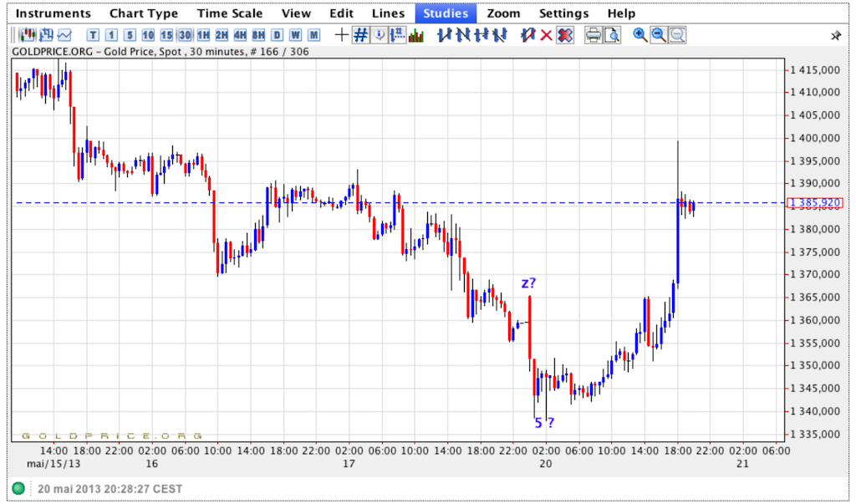The width and height of the screenshot is (856, 504).
Task: Select the daily D time scale button
Action: [277, 35]
